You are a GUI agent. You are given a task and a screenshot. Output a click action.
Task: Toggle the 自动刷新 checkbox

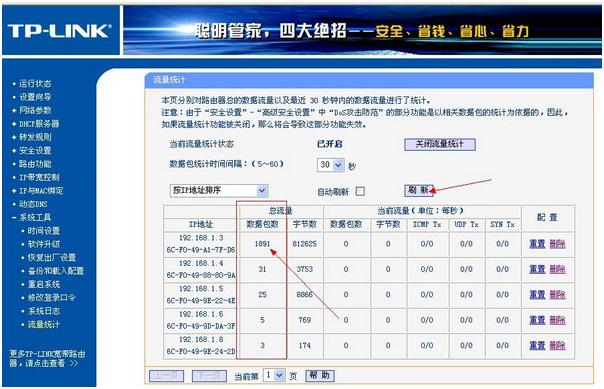[x=360, y=191]
